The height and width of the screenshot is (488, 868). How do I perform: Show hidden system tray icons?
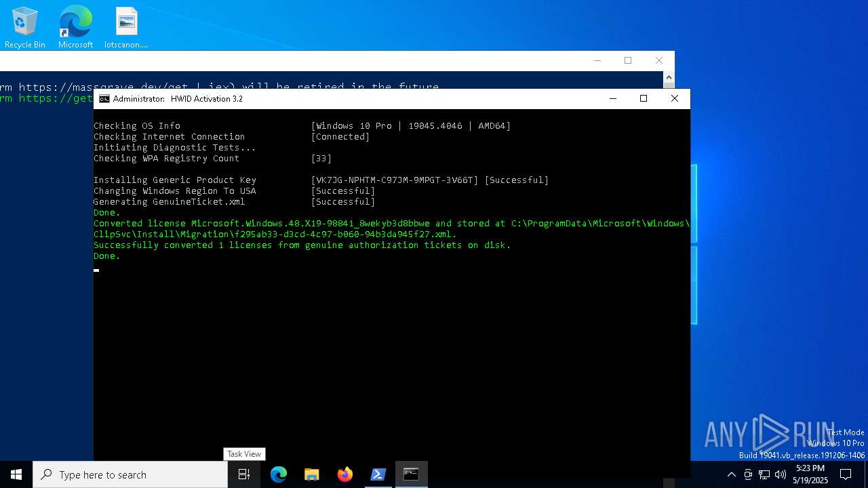(731, 474)
